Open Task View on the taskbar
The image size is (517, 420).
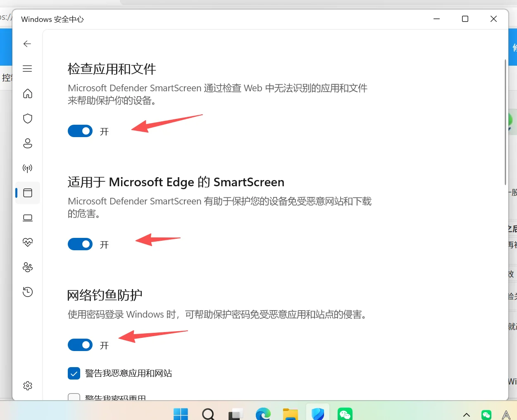pos(236,414)
